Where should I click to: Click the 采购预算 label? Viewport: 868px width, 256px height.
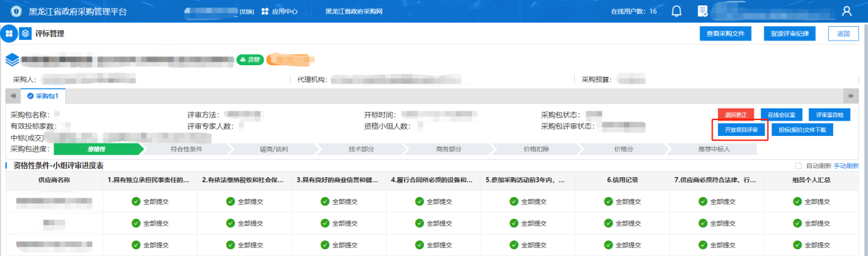coord(596,80)
